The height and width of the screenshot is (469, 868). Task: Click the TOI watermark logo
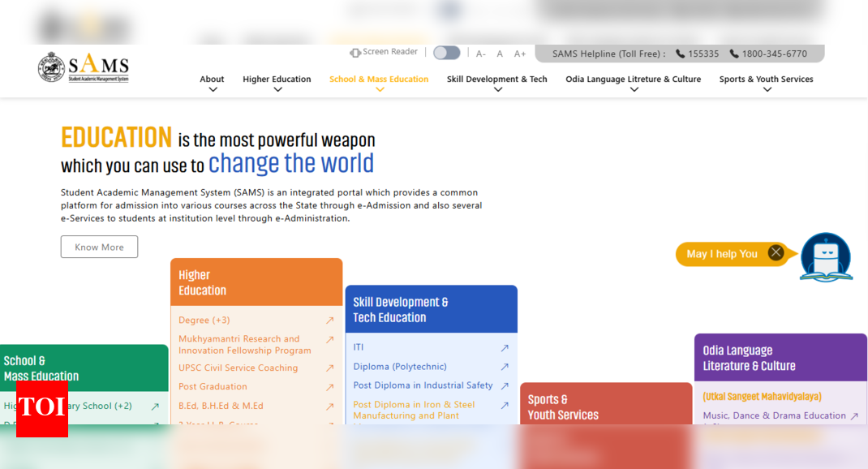point(42,407)
